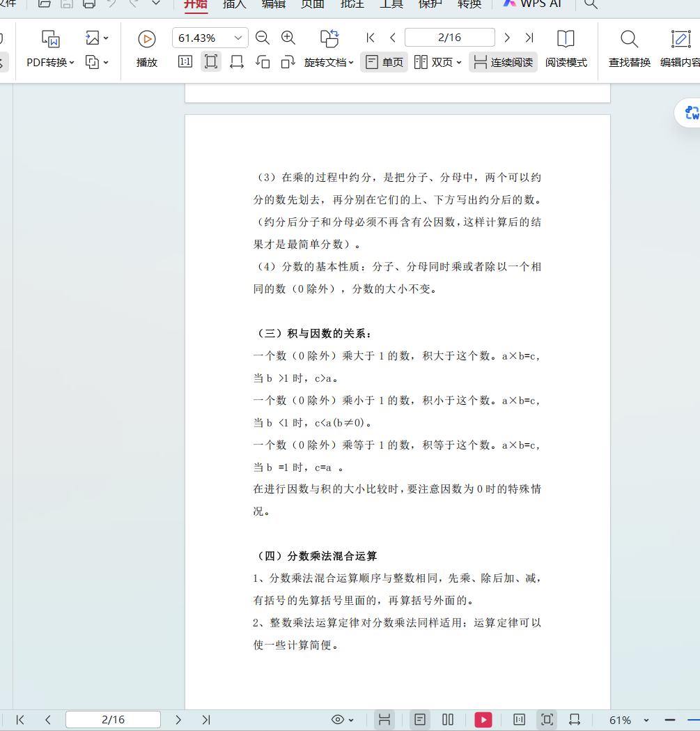Toggle Single Page (单页) view
Image resolution: width=700 pixels, height=731 pixels.
[x=384, y=62]
